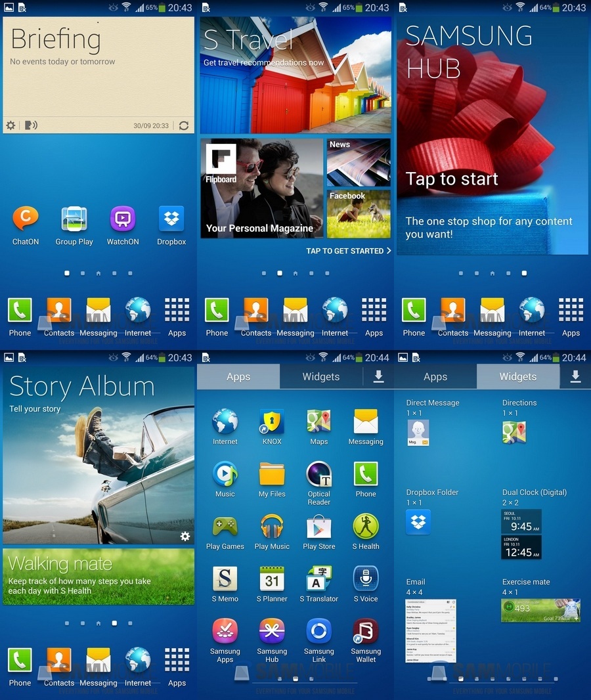
Task: Select Dual Clock (Digital) widget
Action: coord(521,535)
